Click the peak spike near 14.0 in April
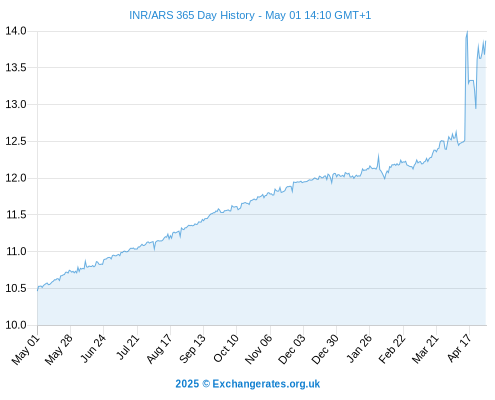495x400 pixels. click(467, 32)
